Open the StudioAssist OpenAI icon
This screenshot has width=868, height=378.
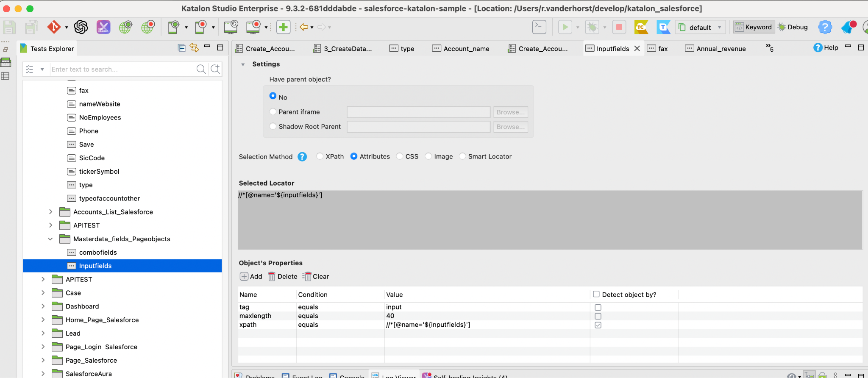81,27
